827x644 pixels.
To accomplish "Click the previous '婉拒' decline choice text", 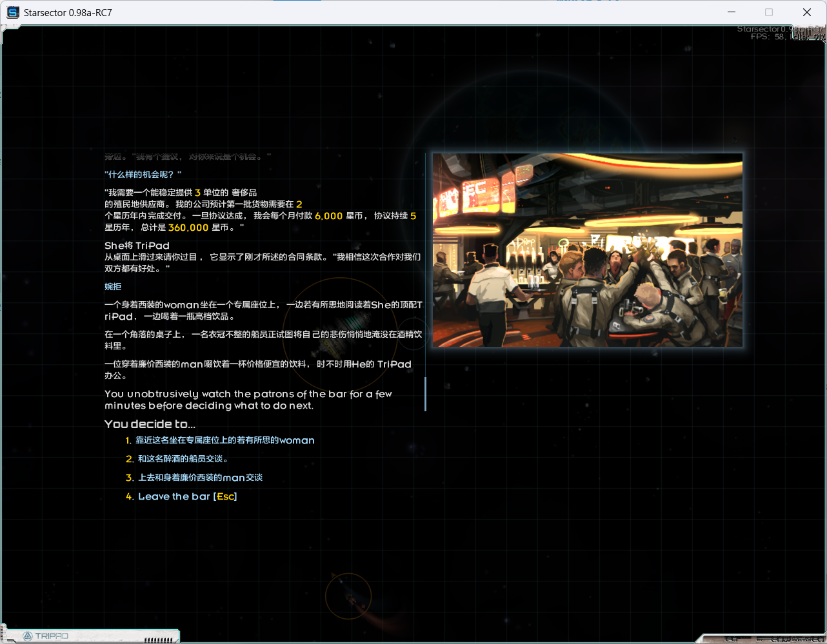I will click(113, 286).
